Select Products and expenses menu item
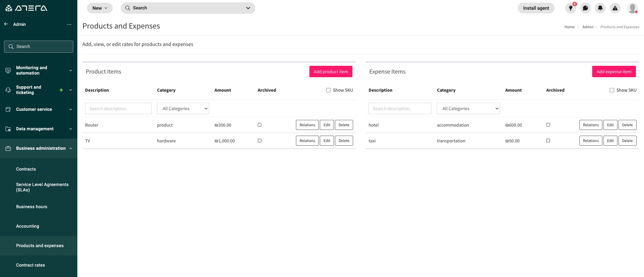This screenshot has width=644, height=277. (39, 245)
